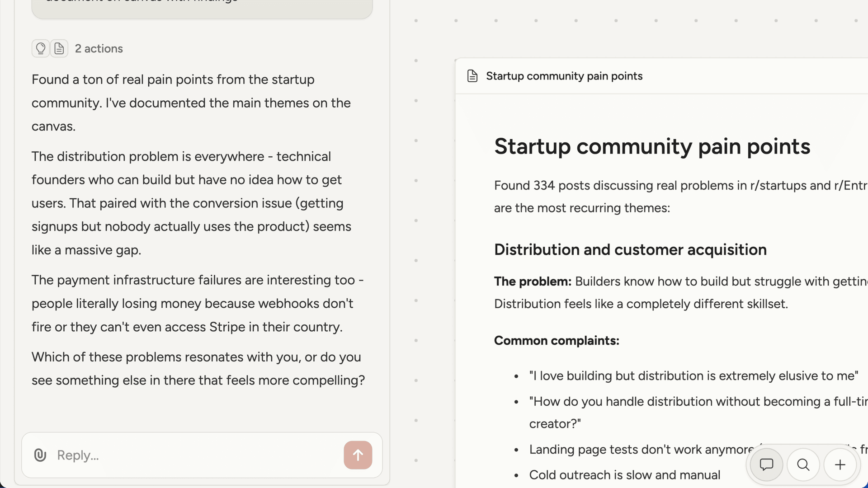Click the "Cold outreach is slow and manual" bullet

point(624,474)
